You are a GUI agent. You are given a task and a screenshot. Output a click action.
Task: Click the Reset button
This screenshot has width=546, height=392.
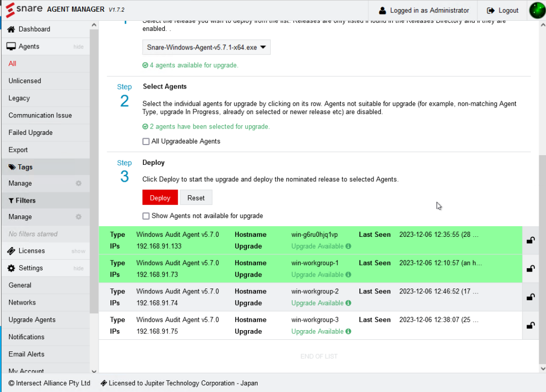pos(196,198)
